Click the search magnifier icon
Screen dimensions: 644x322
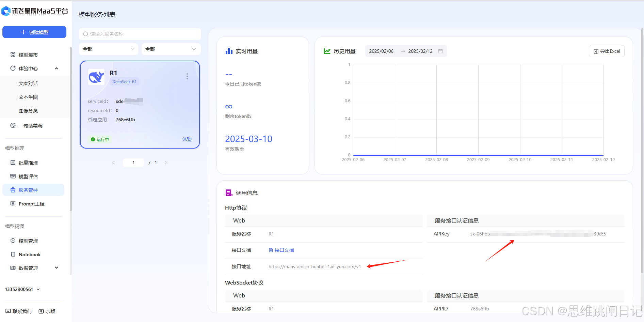tap(86, 34)
